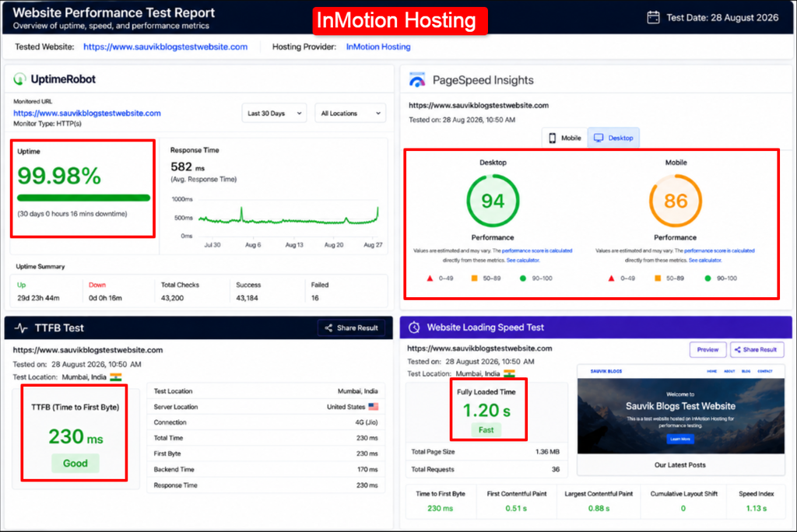The image size is (797, 532).
Task: Click the Speed Index 1.13 s metric
Action: pyautogui.click(x=757, y=501)
